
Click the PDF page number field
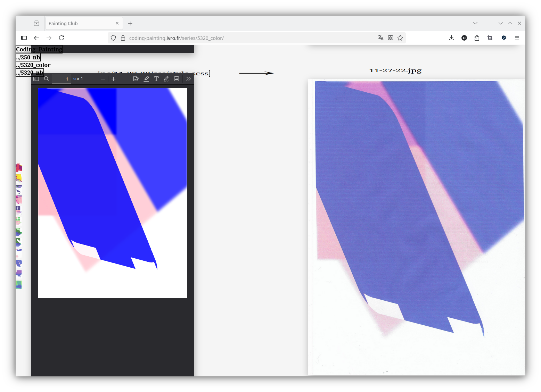click(x=62, y=79)
